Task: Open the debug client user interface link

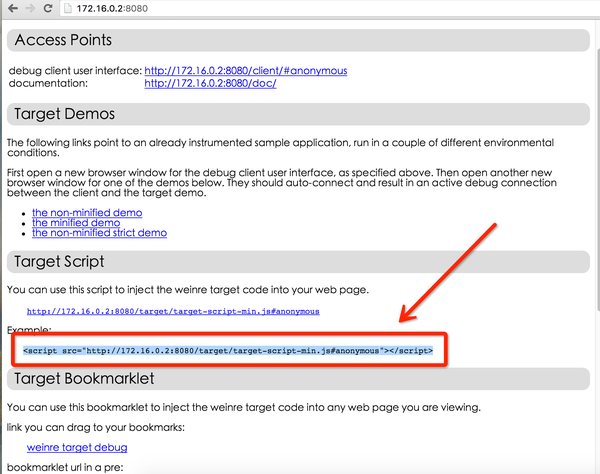Action: click(246, 71)
